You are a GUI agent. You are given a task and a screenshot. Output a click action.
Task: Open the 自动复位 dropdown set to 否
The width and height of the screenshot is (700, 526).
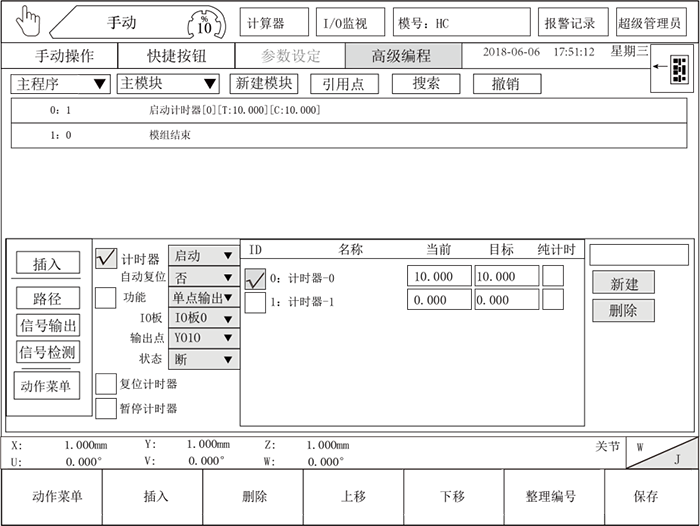point(204,276)
